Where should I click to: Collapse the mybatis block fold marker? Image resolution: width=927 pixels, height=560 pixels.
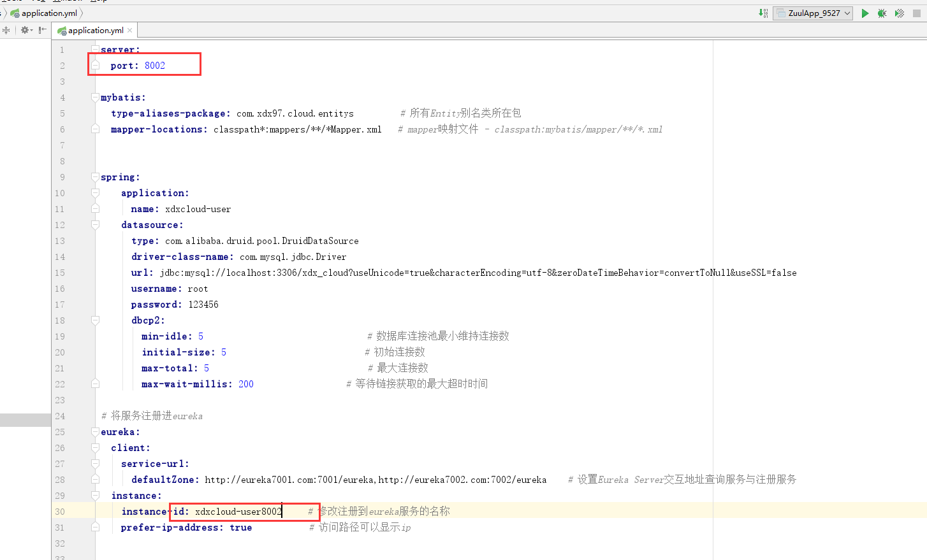pyautogui.click(x=95, y=97)
